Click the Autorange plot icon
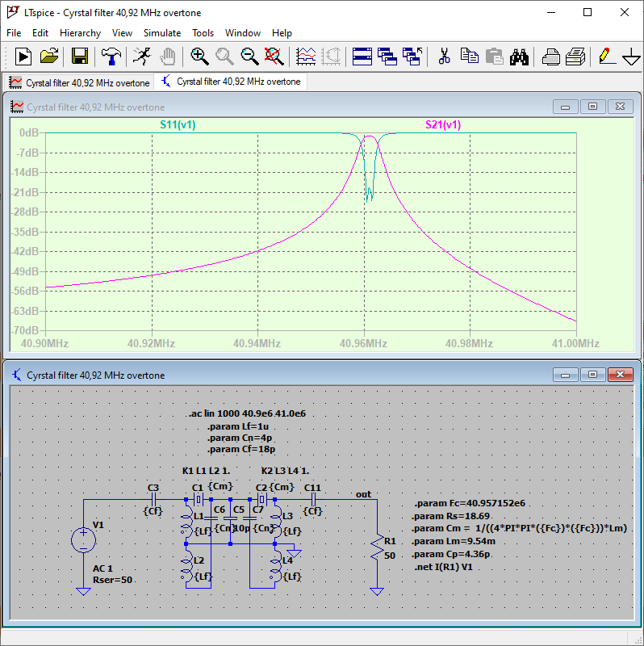This screenshot has height=646, width=644. 306,56
